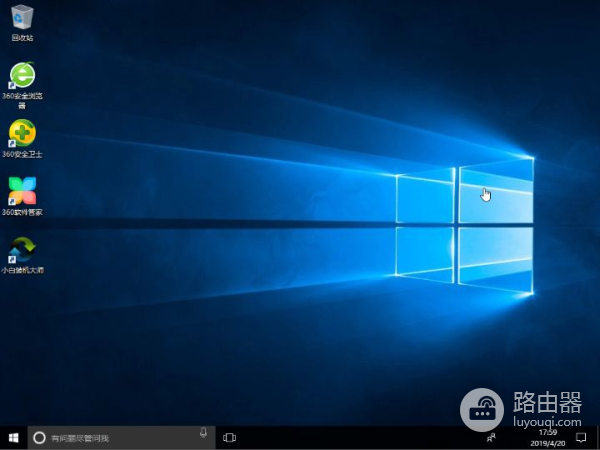The image size is (600, 450).
Task: Open Task View from the taskbar
Action: click(229, 438)
